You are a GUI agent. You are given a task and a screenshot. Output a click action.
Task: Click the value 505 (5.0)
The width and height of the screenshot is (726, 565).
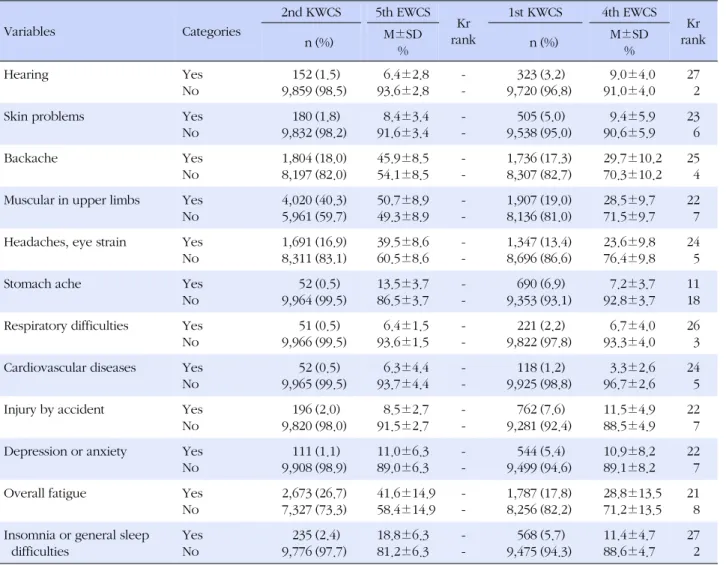tap(541, 116)
